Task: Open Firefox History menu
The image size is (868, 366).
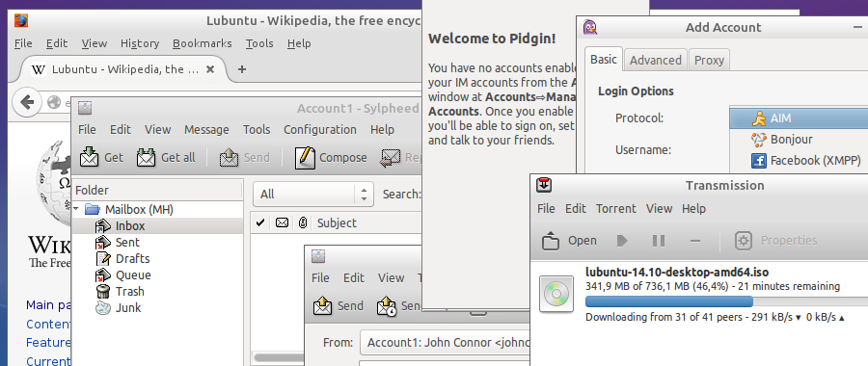Action: coord(140,43)
